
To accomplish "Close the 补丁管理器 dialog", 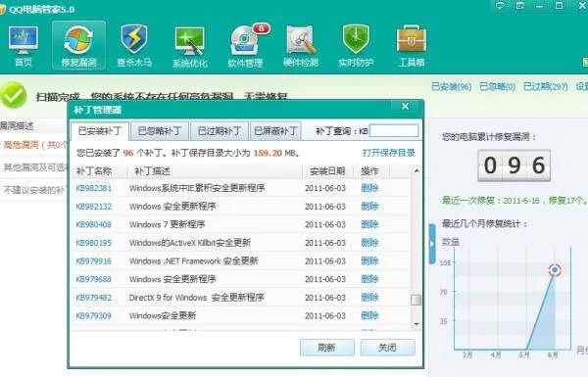I will coord(405,107).
